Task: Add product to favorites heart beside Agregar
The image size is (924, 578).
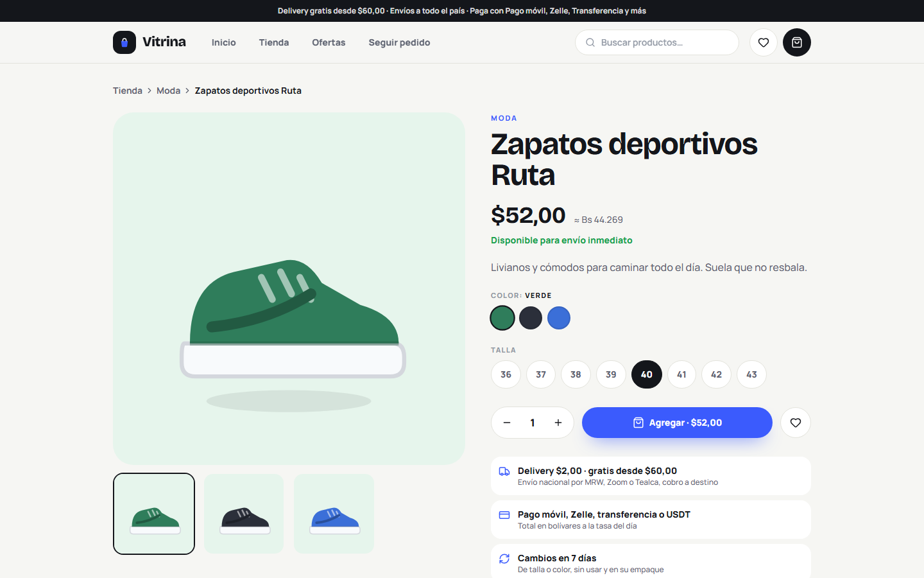Action: (796, 423)
